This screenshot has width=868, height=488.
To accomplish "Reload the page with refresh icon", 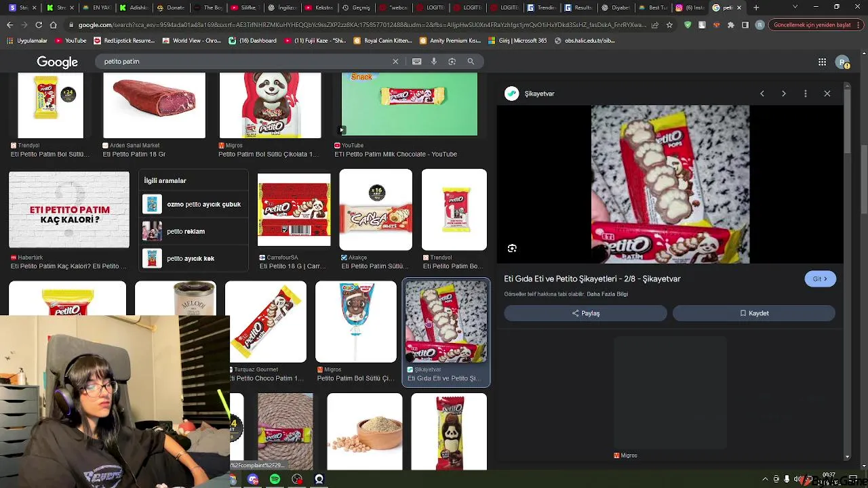I will click(39, 25).
